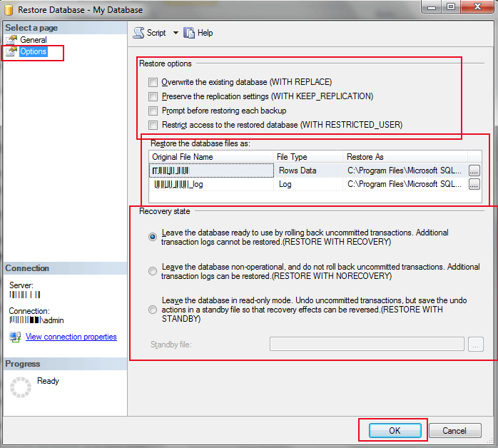
Task: Open the View connection properties link
Action: coord(71,337)
